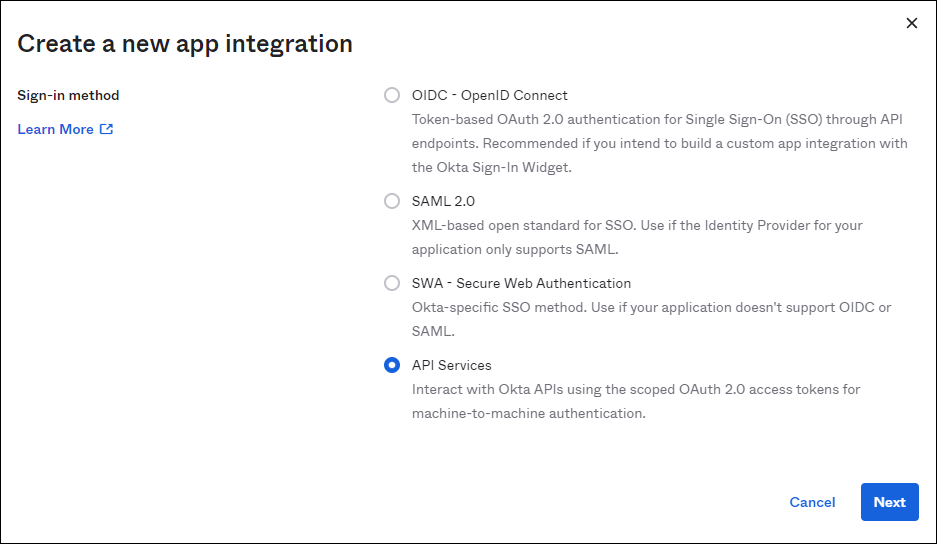Viewport: 937px width, 544px height.
Task: Open the Learn More link
Action: coord(56,129)
